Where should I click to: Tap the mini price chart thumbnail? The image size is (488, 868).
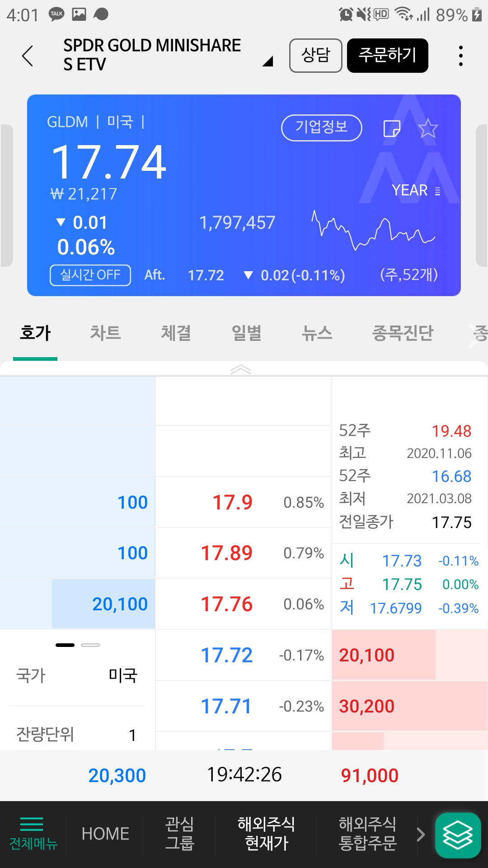pos(373,230)
